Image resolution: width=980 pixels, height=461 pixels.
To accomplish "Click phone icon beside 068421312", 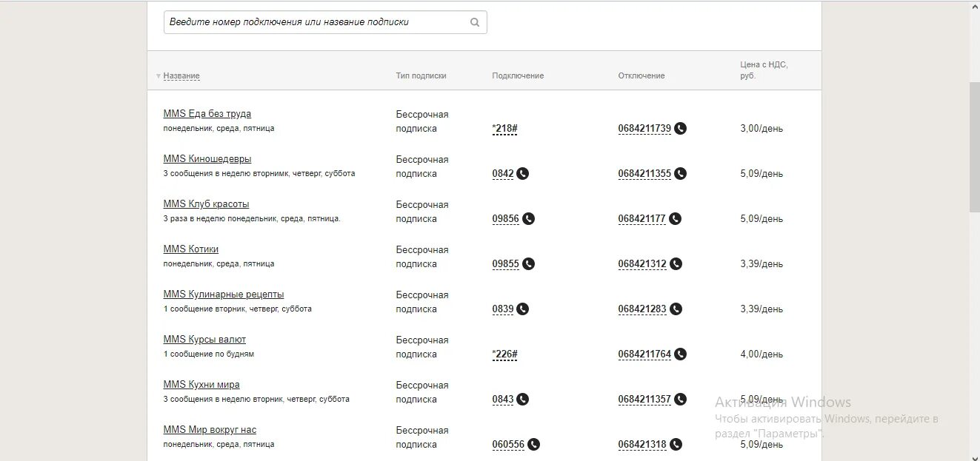I will pos(676,264).
